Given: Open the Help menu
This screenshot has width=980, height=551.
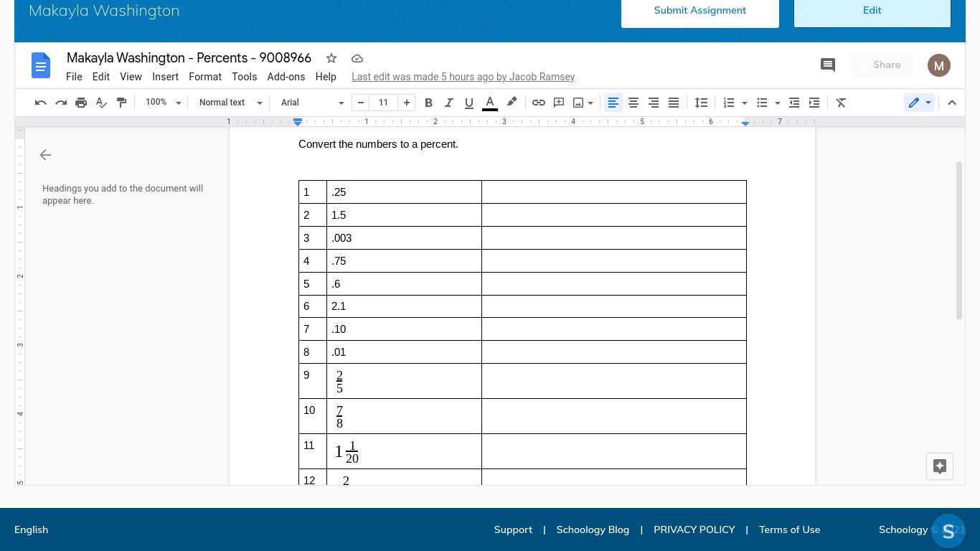Looking at the screenshot, I should click(x=326, y=77).
